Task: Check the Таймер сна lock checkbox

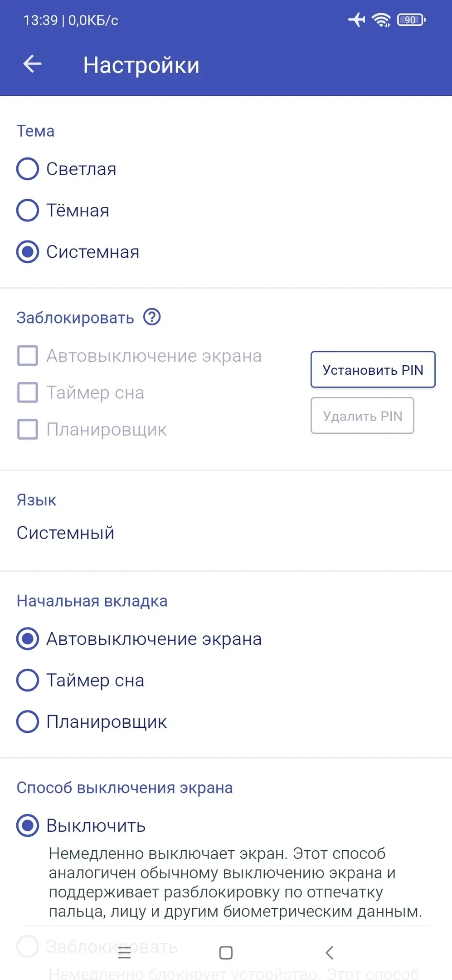Action: tap(28, 392)
